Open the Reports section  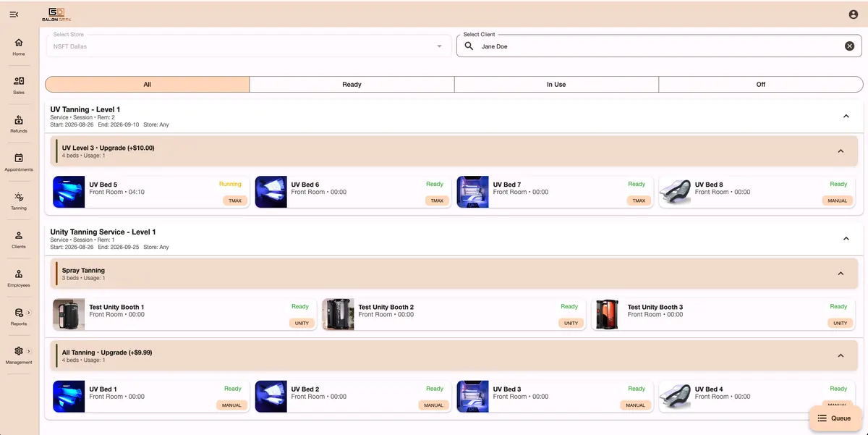click(19, 316)
